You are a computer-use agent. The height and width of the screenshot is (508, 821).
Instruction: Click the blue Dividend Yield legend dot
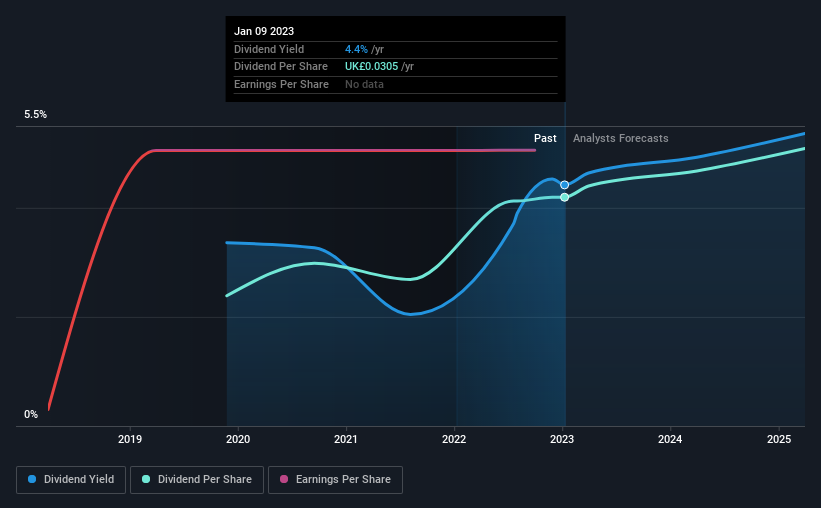[x=32, y=479]
